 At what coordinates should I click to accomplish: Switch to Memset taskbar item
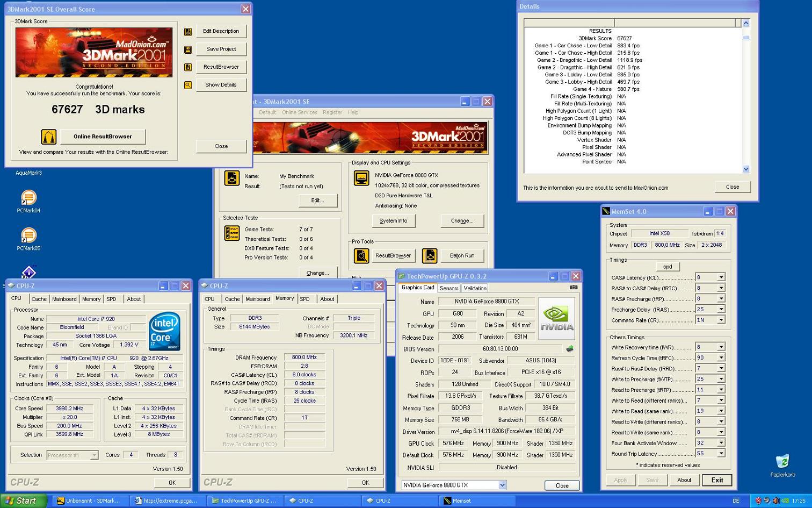(476, 500)
